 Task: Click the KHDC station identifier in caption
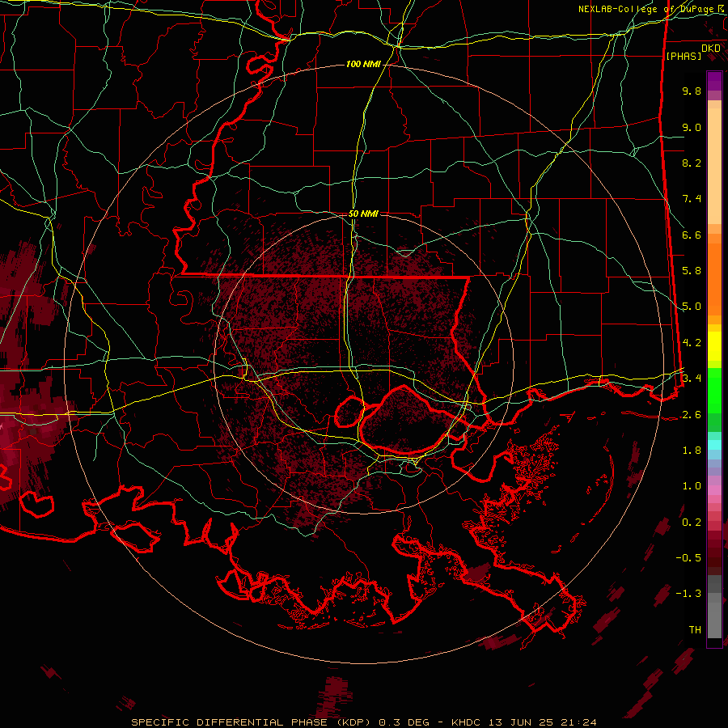tap(467, 722)
